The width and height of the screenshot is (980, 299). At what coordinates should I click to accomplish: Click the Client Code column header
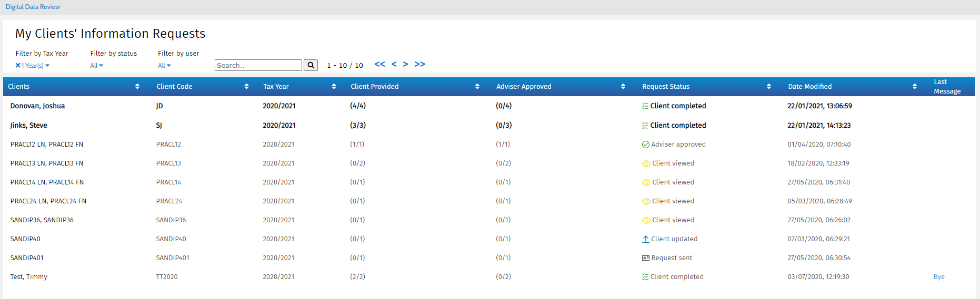pos(174,87)
